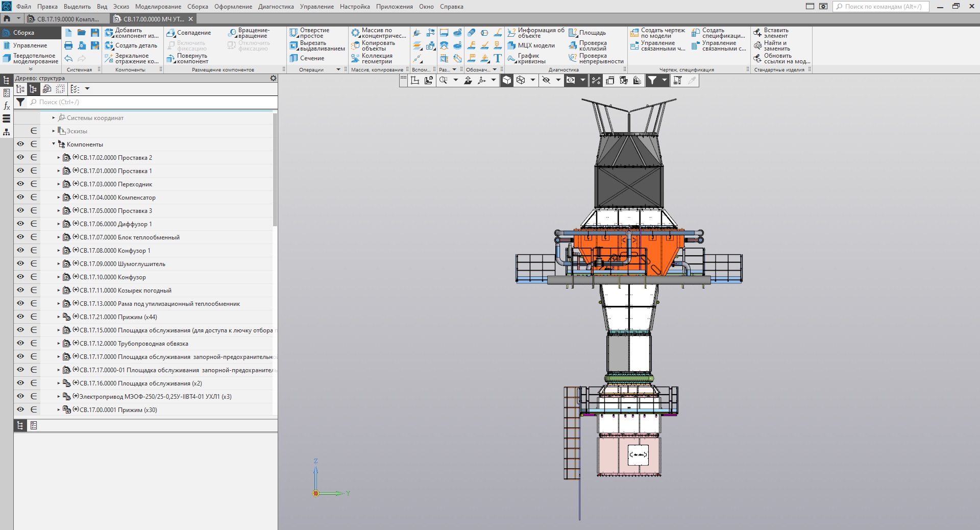Open tree panel settings gear
This screenshot has width=980, height=530.
(x=273, y=78)
